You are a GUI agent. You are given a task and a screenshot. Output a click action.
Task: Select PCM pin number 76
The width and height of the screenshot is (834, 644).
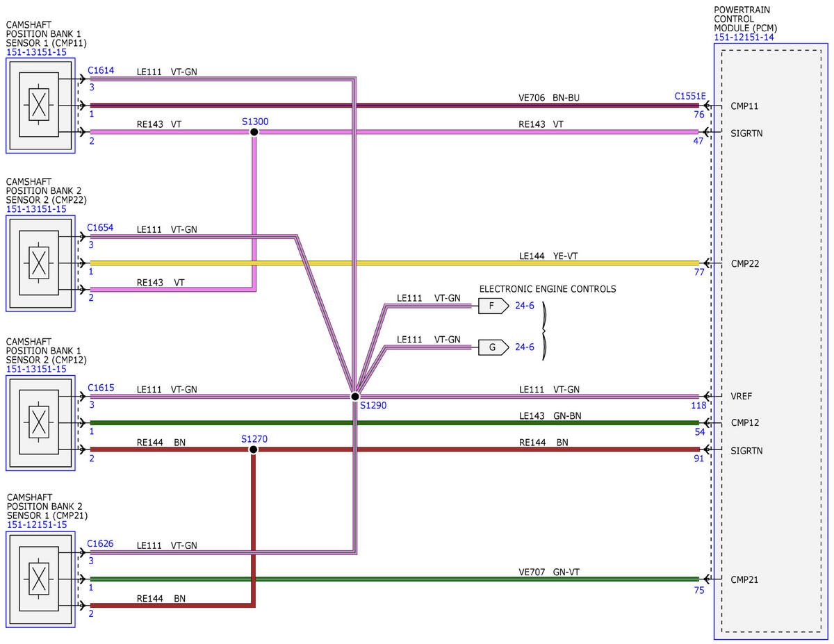(699, 115)
